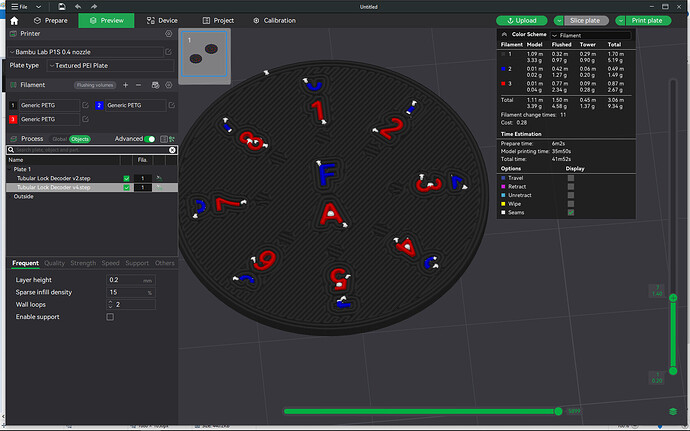Go to the home screen icon
Viewport: 690px width, 431px height.
pos(14,21)
